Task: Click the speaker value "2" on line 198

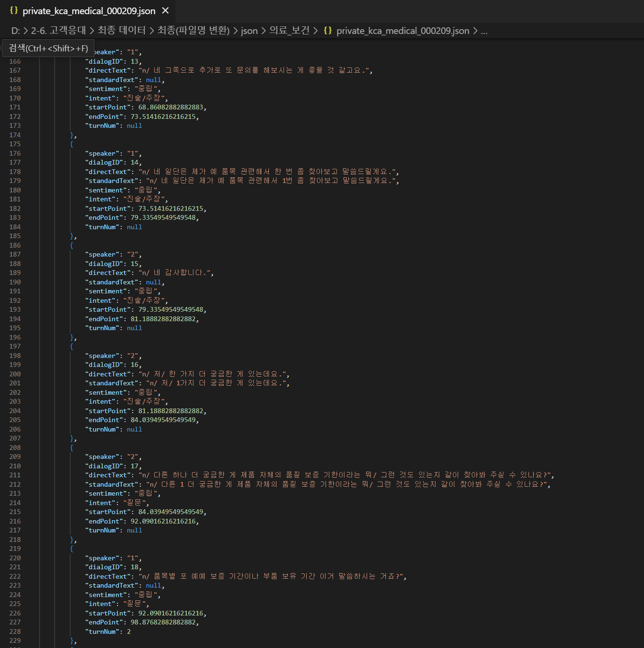Action: (x=133, y=356)
